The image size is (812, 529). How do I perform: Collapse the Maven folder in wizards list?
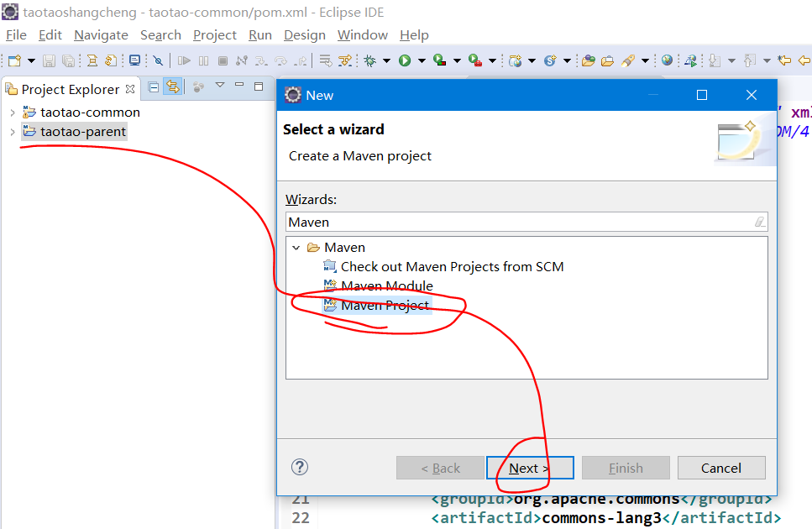pyautogui.click(x=296, y=248)
